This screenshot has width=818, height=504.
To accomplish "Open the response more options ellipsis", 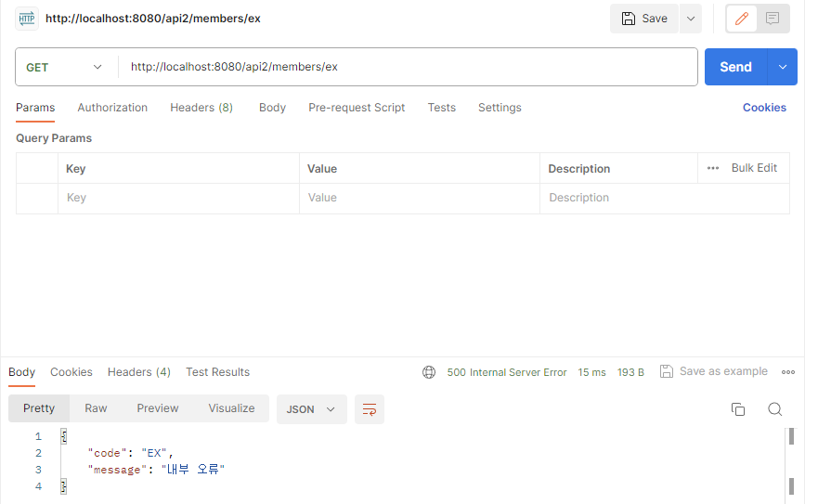I will (x=788, y=372).
